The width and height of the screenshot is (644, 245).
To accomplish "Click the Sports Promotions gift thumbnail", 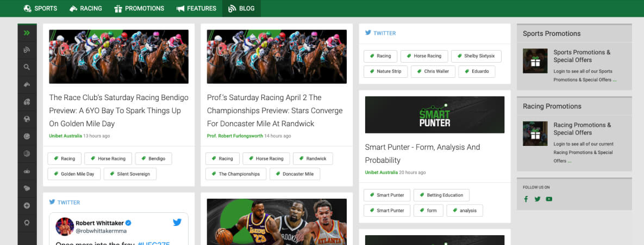I will click(535, 61).
